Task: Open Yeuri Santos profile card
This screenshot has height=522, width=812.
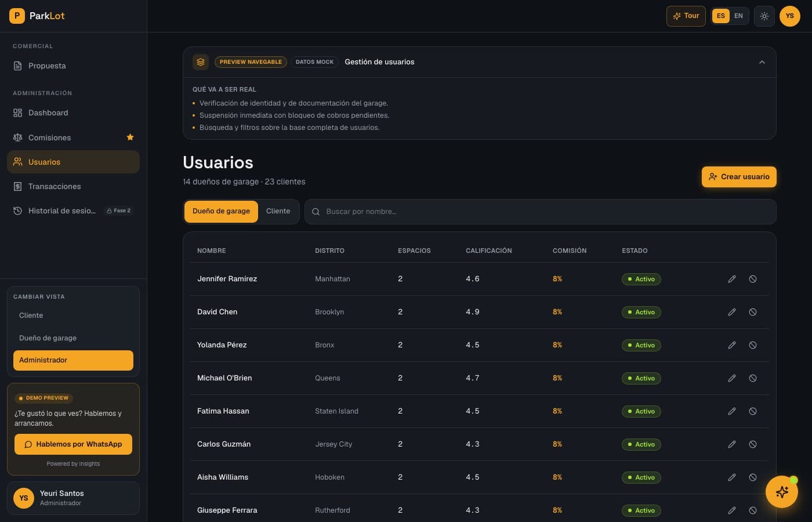Action: tap(73, 498)
